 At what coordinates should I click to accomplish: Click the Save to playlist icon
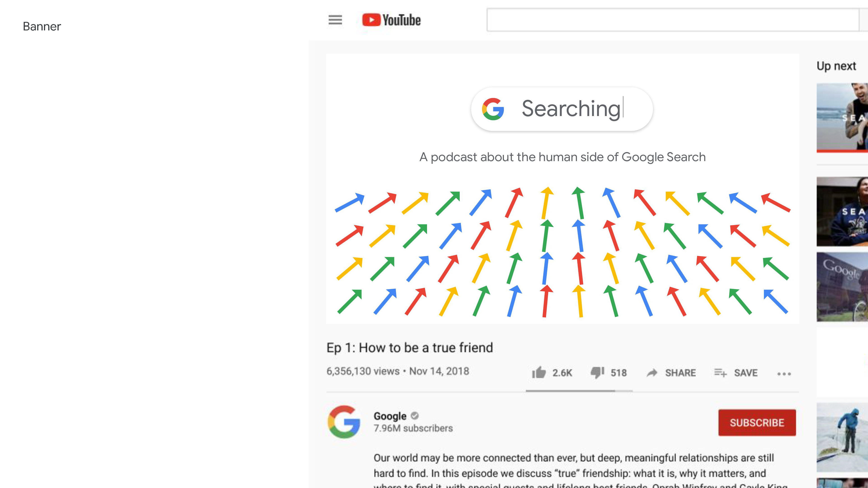(x=720, y=373)
